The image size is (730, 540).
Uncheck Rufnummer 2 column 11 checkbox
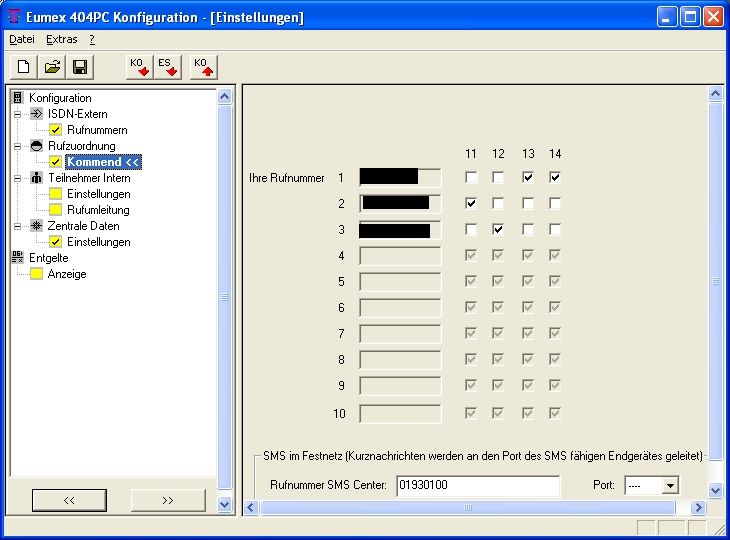[x=471, y=203]
